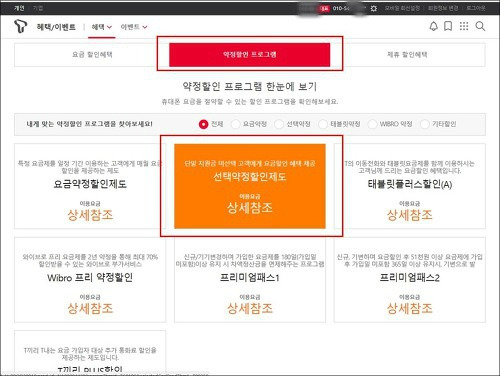Expand the 혜택 dropdown menu

(x=102, y=27)
